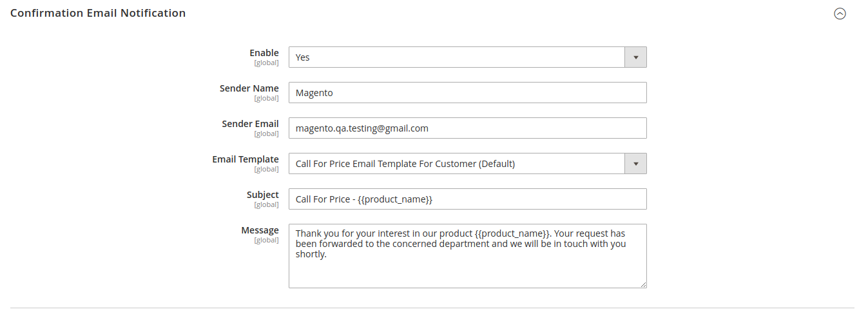Focus the Sender Name field containing Magento
The image size is (868, 316).
pos(467,93)
